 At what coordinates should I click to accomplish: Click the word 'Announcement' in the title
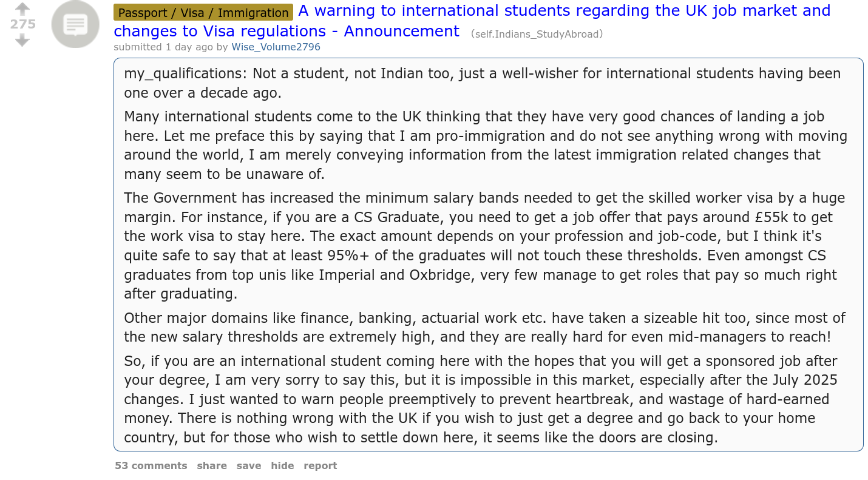point(408,32)
